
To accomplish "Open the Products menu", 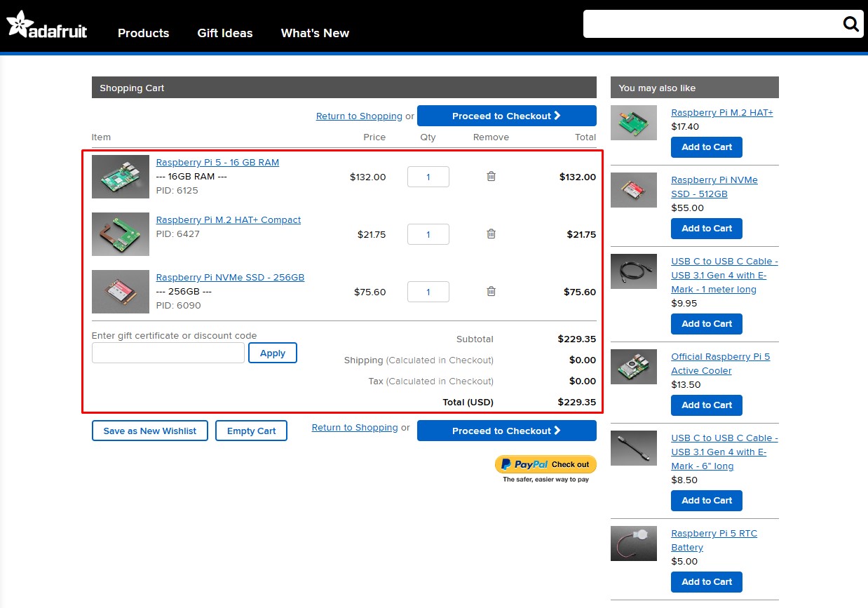I will point(143,33).
